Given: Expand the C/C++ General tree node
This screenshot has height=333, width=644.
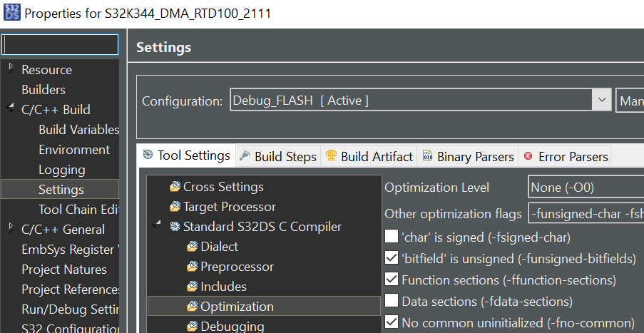Looking at the screenshot, I should (11, 229).
